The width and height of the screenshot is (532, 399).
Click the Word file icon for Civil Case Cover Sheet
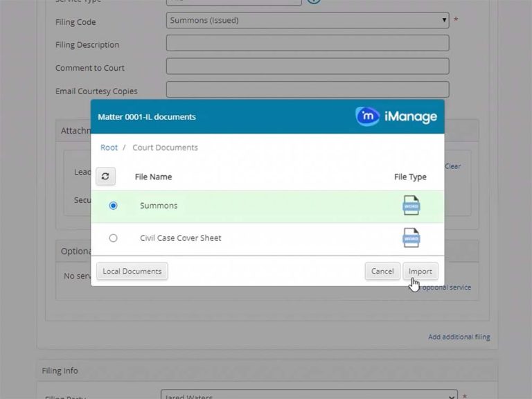[x=411, y=238]
